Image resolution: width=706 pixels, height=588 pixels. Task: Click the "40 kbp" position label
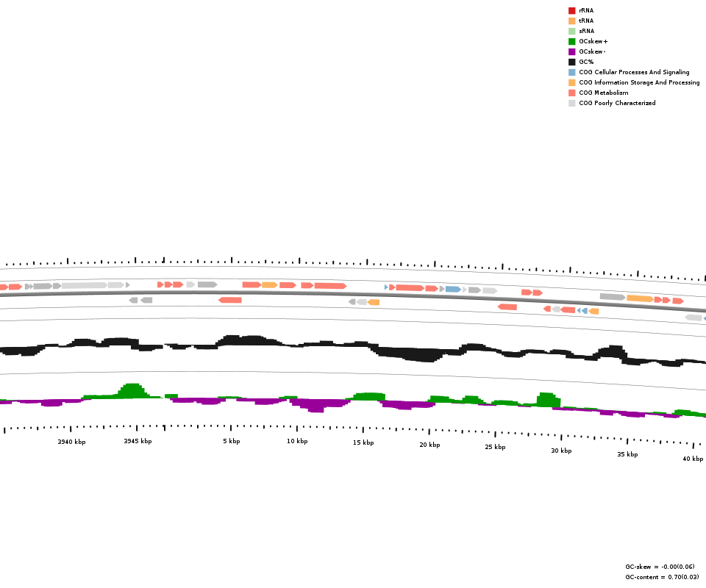(x=693, y=459)
